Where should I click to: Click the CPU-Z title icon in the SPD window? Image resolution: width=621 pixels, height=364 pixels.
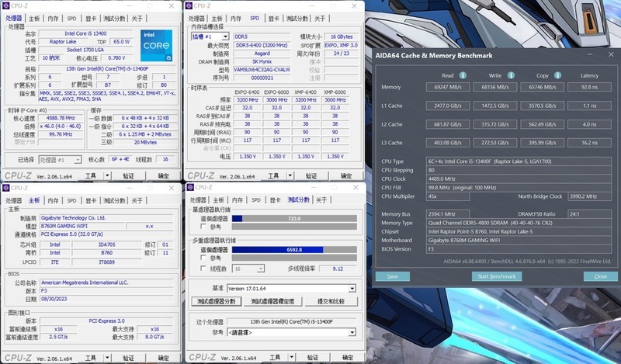[189, 5]
